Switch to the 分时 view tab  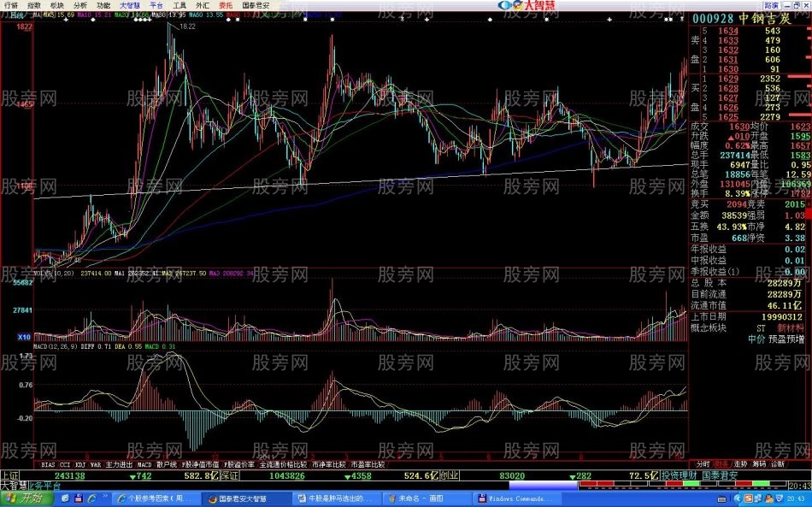pyautogui.click(x=703, y=464)
